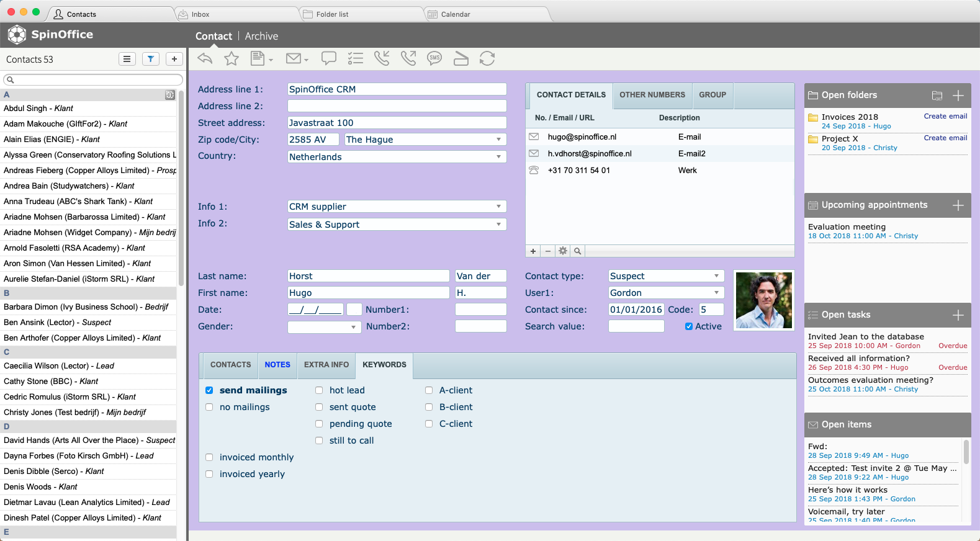
Task: Click the contact photo thumbnail
Action: pyautogui.click(x=764, y=300)
